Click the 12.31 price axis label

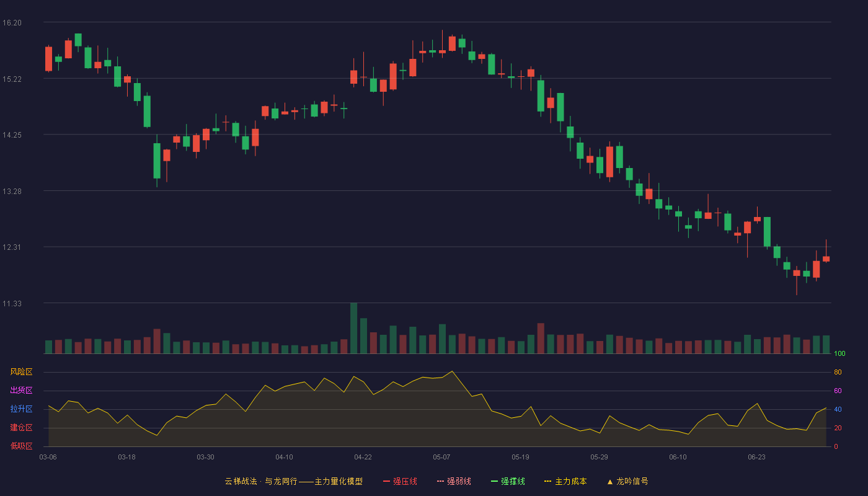point(12,247)
